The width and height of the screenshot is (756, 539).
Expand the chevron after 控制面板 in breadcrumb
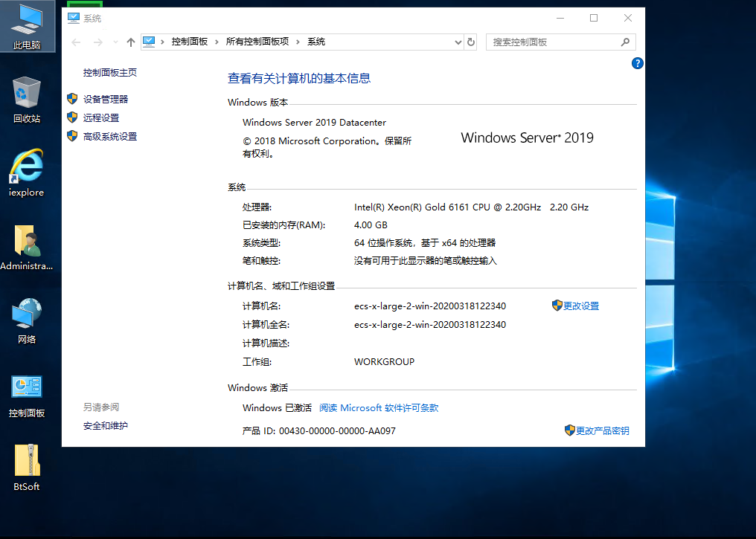[x=217, y=42]
